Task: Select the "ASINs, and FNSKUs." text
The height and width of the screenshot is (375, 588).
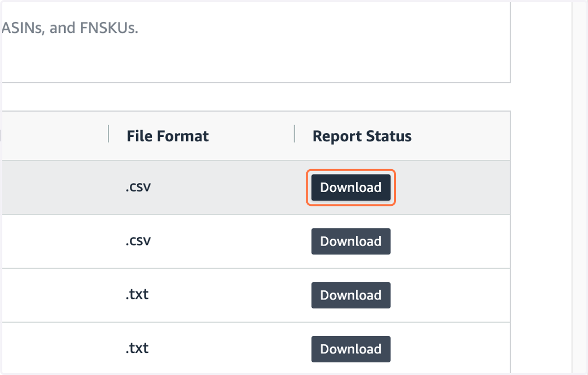Action: (70, 28)
